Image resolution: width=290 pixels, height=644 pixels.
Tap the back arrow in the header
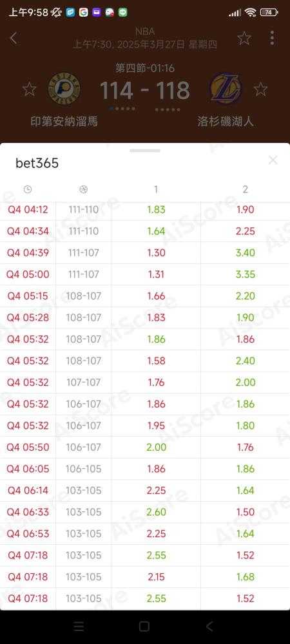[14, 38]
